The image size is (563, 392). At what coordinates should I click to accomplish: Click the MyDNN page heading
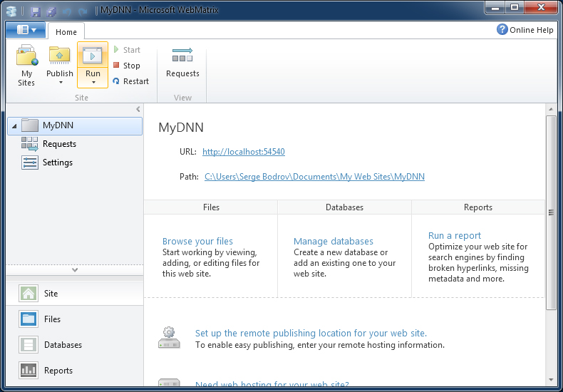click(x=181, y=128)
